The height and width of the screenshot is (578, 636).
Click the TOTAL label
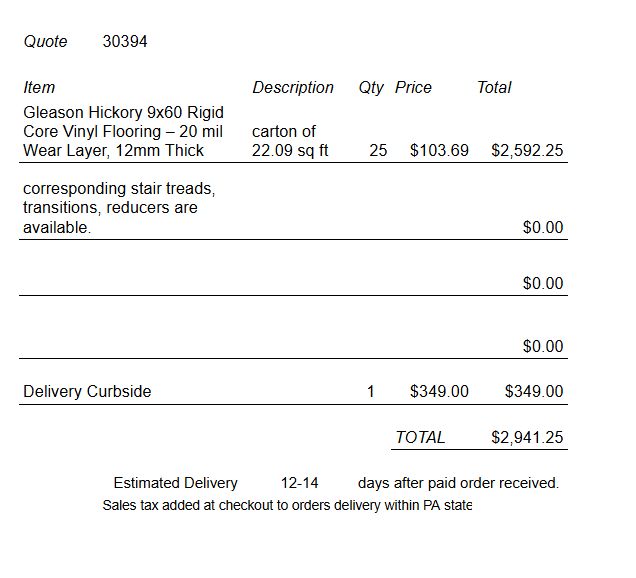coord(420,437)
